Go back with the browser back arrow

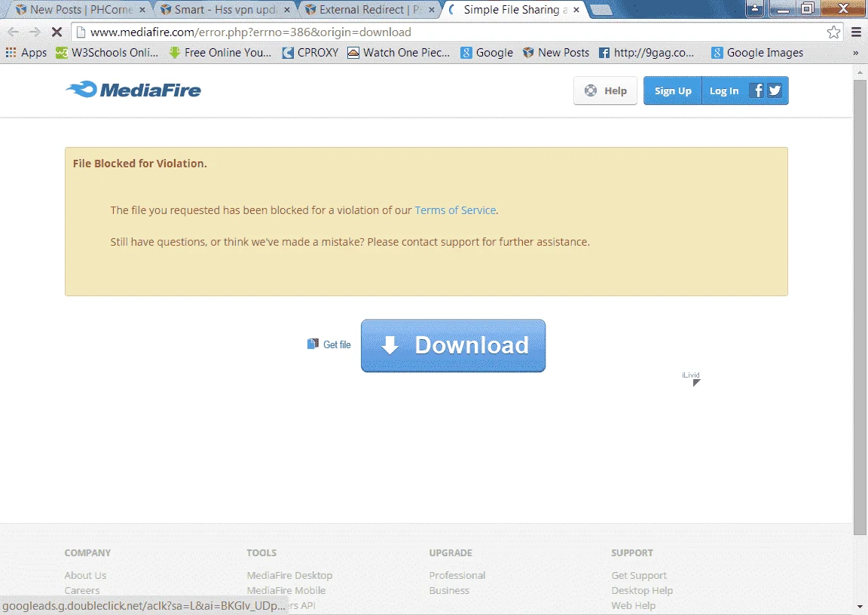point(14,32)
